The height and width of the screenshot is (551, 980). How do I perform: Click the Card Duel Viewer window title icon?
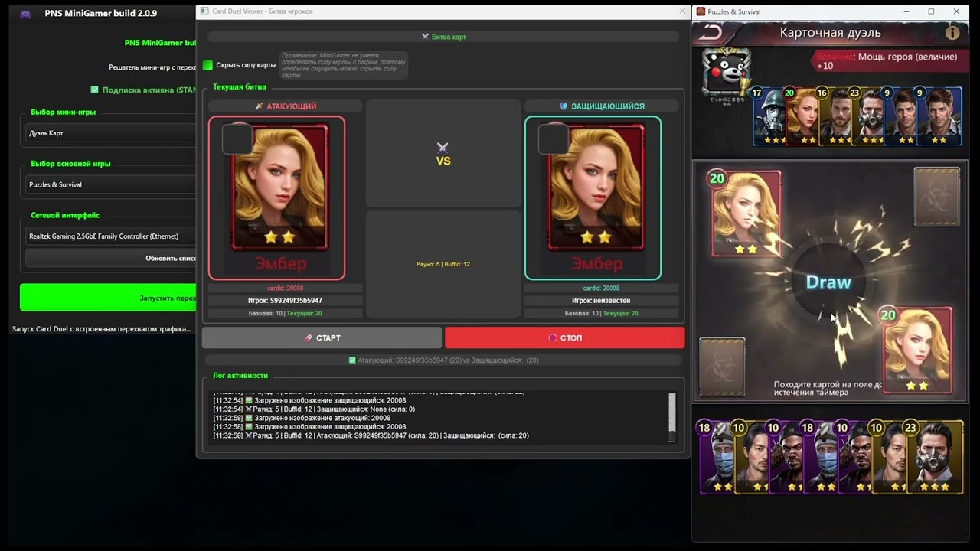pyautogui.click(x=204, y=11)
